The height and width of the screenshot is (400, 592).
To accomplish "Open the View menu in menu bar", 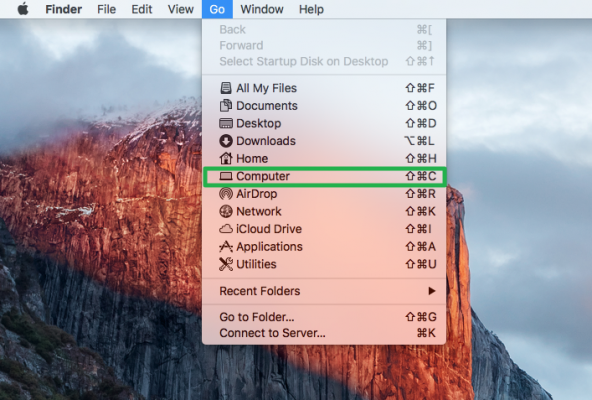I will pos(181,9).
